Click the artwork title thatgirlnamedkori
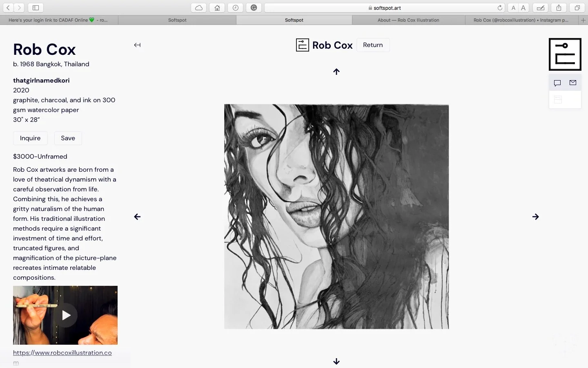The width and height of the screenshot is (588, 368). pos(41,81)
